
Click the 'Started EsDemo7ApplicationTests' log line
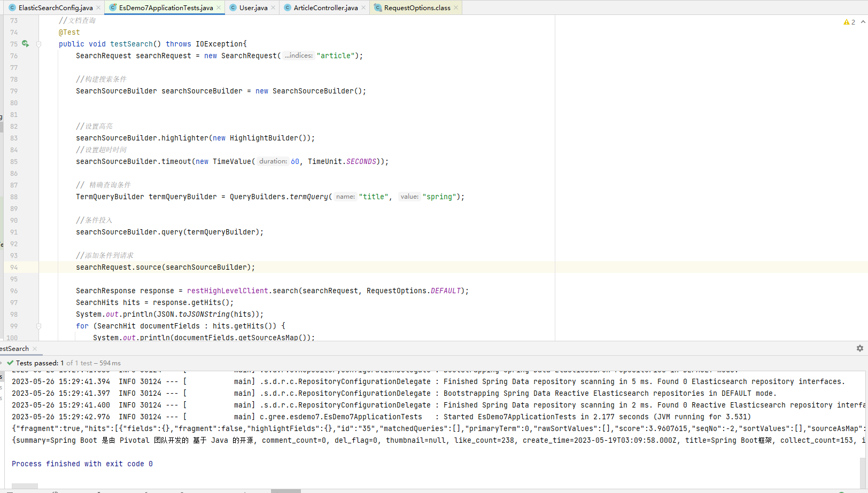click(x=381, y=417)
